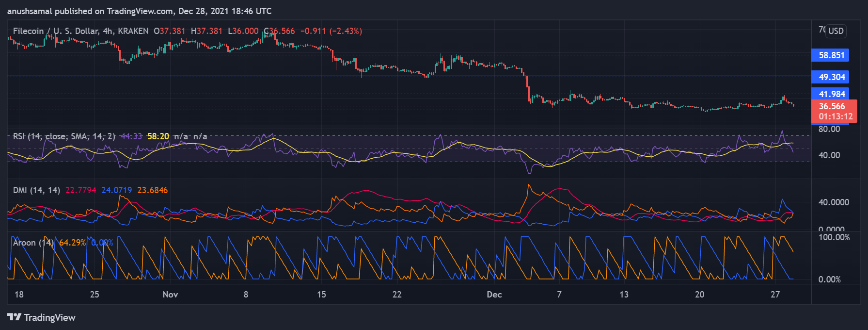The width and height of the screenshot is (868, 330).
Task: Click the -0.911 (-2.43%) change value
Action: click(x=331, y=31)
